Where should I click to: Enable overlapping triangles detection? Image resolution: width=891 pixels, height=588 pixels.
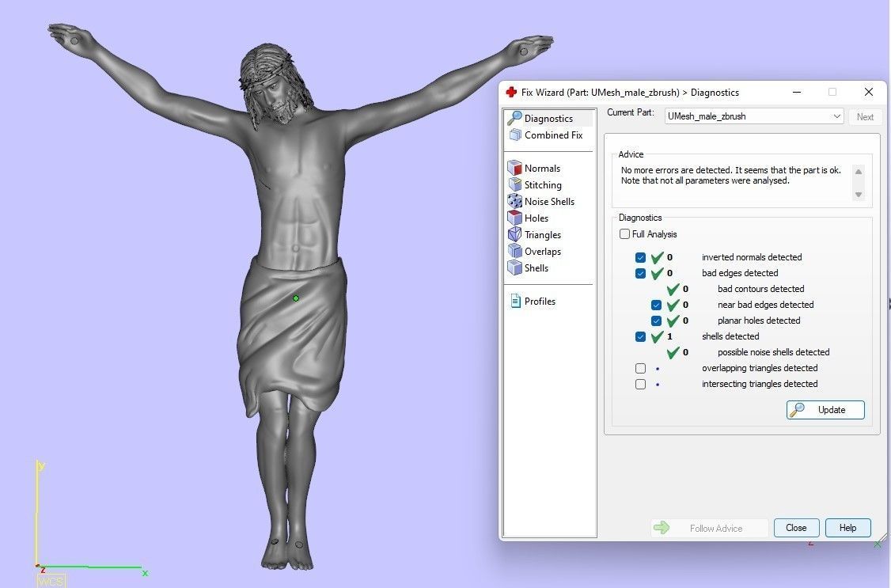pyautogui.click(x=640, y=368)
